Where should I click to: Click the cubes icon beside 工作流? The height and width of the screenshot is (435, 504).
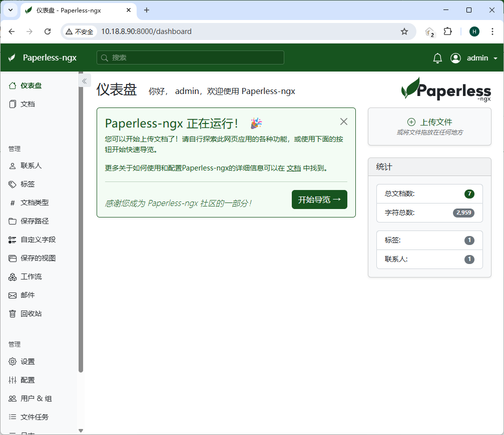click(12, 276)
